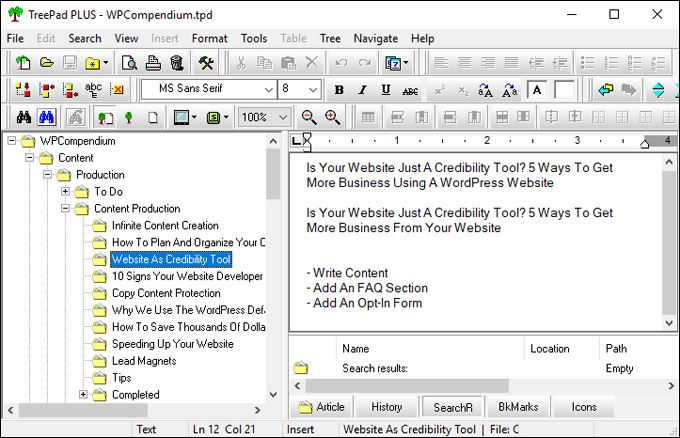Viewport: 680px width, 438px height.
Task: Click the Location column header
Action: pyautogui.click(x=562, y=349)
